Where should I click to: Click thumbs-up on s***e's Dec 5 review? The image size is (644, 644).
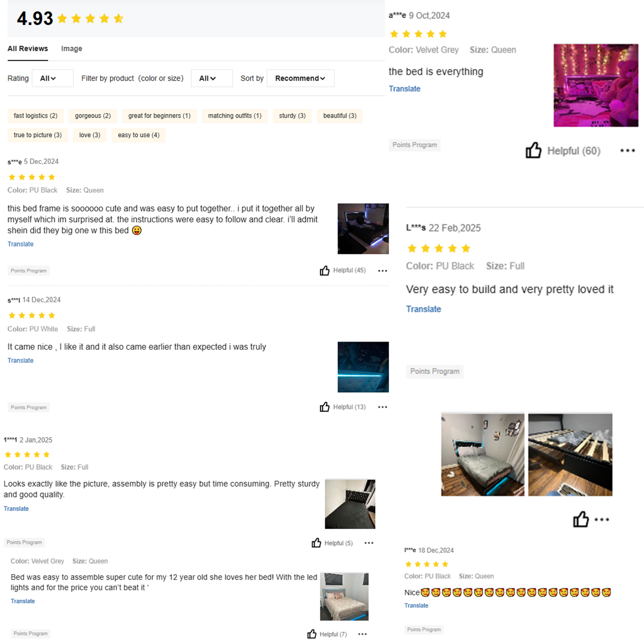click(x=324, y=271)
